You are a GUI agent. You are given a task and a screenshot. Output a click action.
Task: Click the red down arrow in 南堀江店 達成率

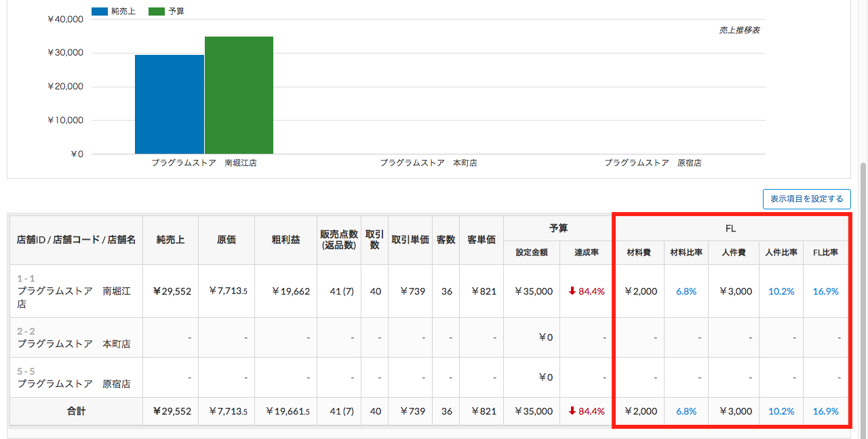[572, 291]
